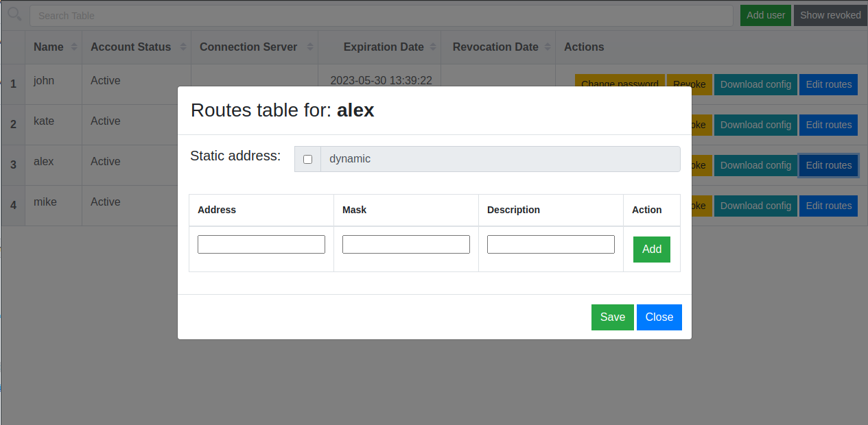Sort by Connection Server column arrows
Image resolution: width=868 pixels, height=425 pixels.
310,47
